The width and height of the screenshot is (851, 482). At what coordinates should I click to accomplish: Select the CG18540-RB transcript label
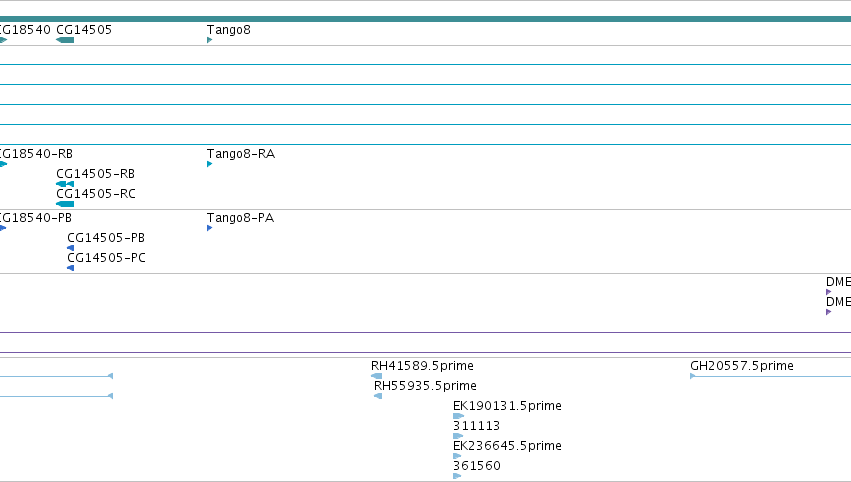tap(36, 154)
